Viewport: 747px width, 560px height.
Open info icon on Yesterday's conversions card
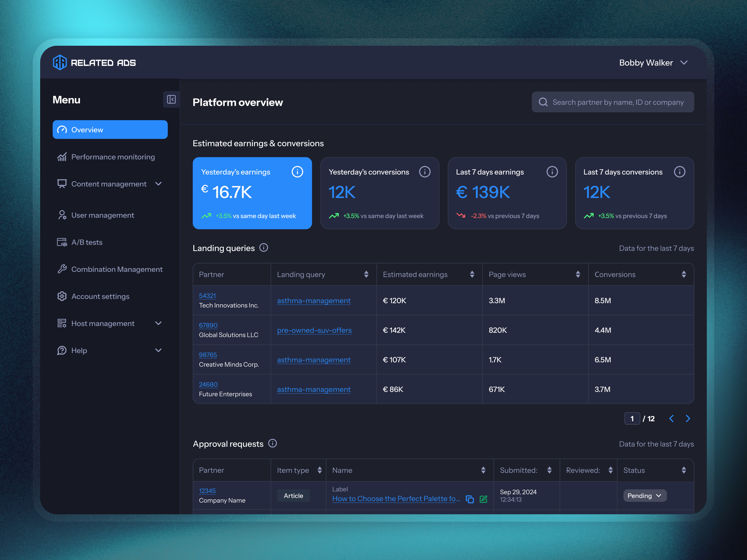coord(425,172)
